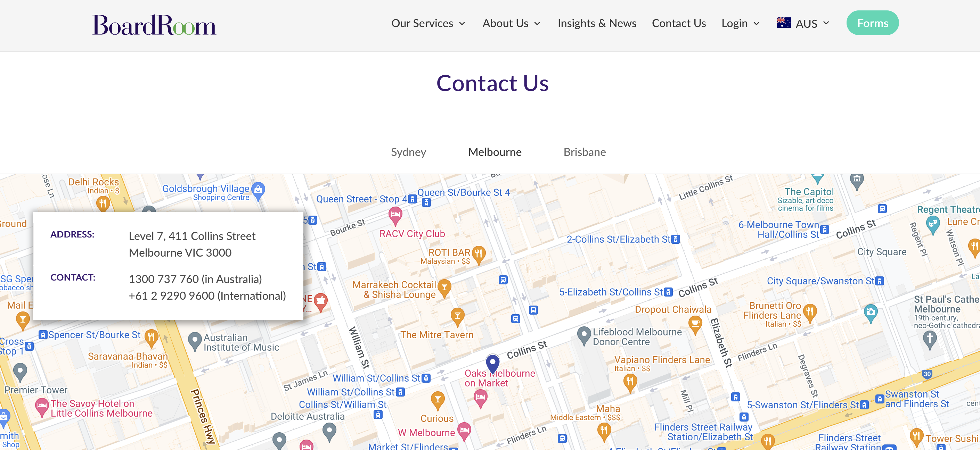Click the address 'Level 7, 411 Collins Street'
Screen dimensions: 980x450
pyautogui.click(x=192, y=236)
